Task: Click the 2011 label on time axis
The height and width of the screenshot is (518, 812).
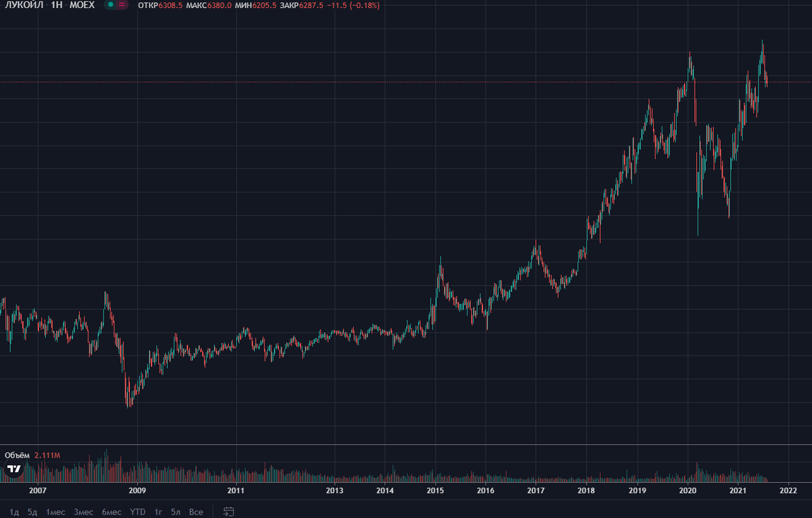Action: pos(235,490)
